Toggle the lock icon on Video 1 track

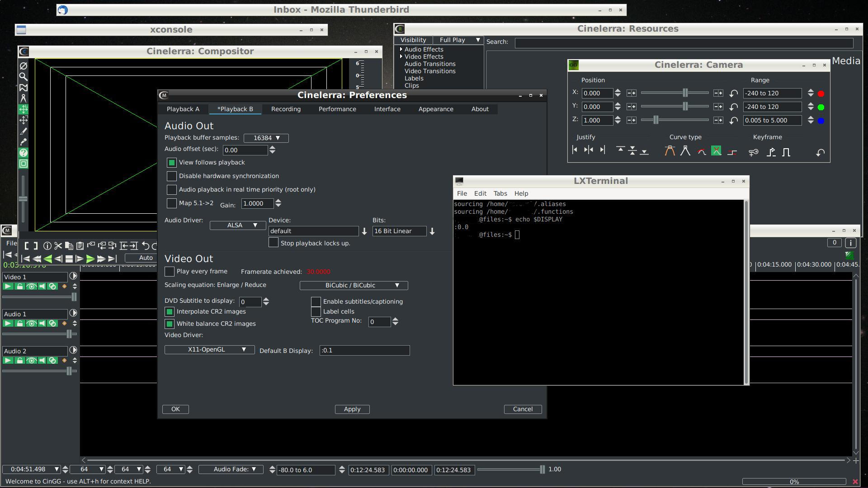tap(19, 286)
